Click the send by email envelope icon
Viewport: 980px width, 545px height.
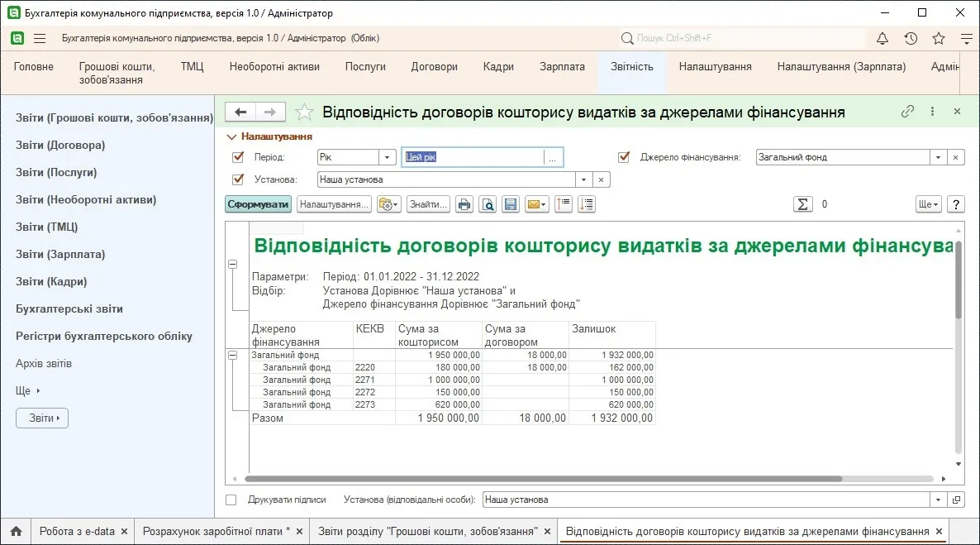(537, 204)
